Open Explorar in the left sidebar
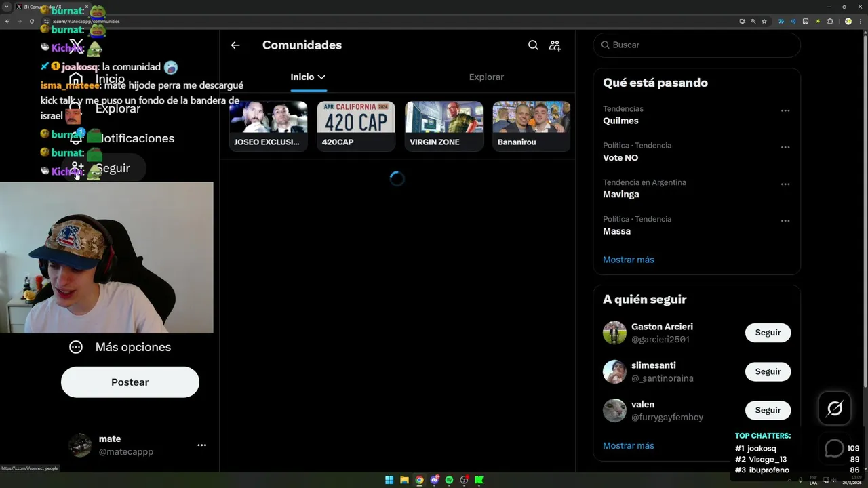Screen dimensions: 868x488 pos(105,108)
